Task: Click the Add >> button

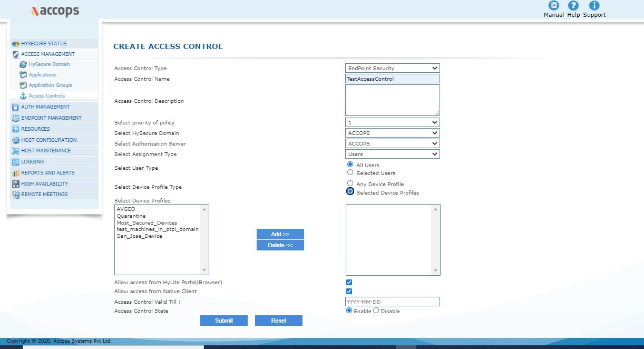Action: (x=280, y=234)
